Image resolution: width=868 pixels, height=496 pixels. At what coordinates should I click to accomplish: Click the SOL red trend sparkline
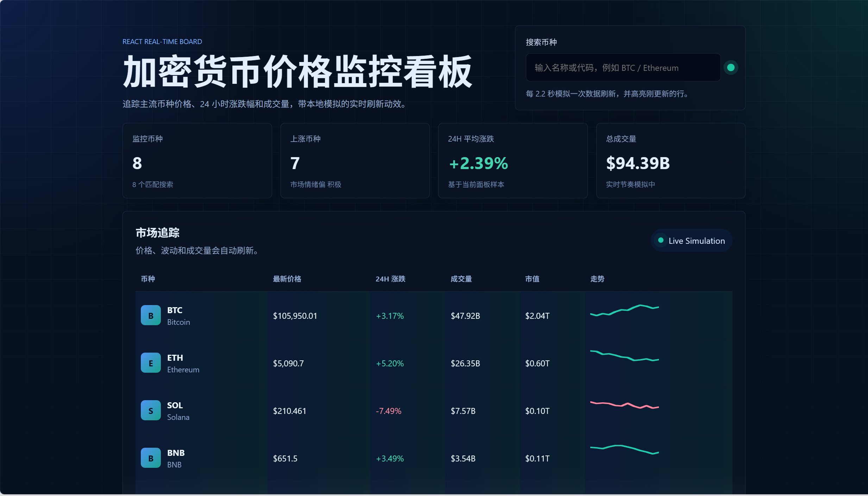pos(624,405)
